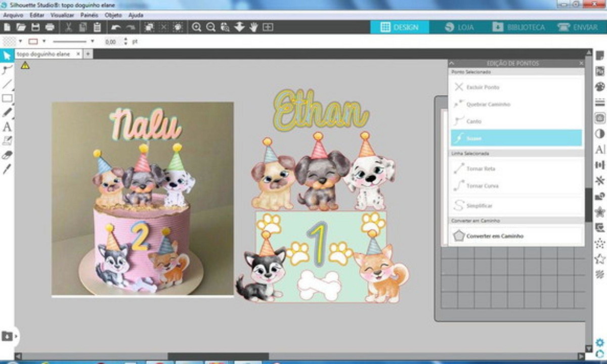Click the Undo arrow
The image size is (607, 364).
click(x=116, y=27)
